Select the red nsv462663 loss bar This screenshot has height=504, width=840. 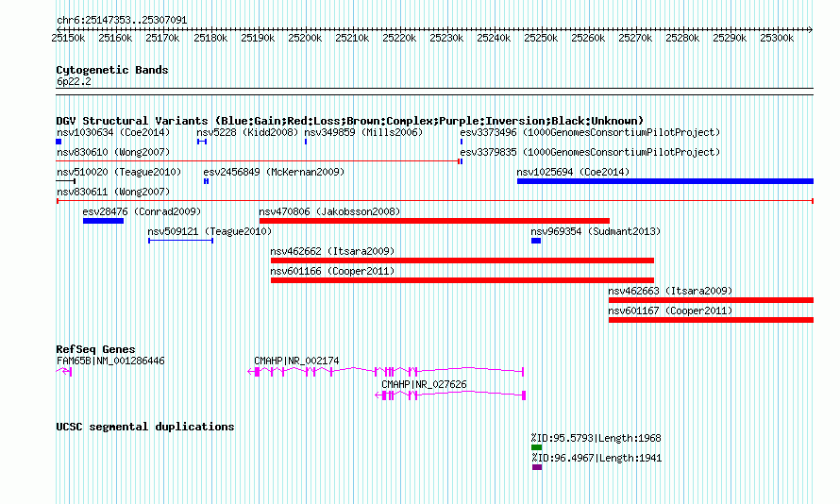point(711,300)
